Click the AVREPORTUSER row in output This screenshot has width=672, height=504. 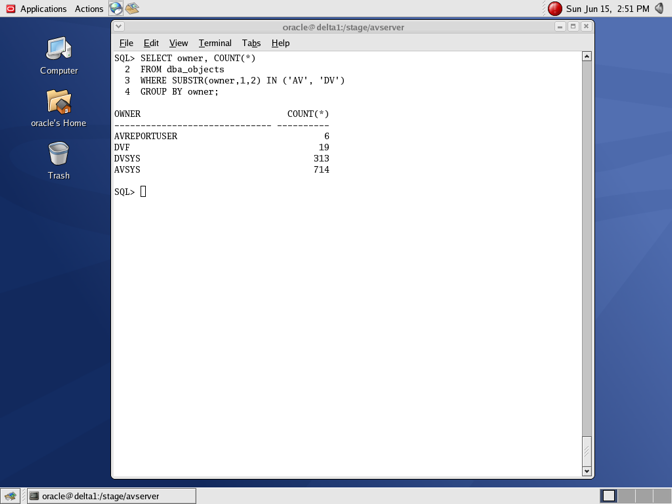(222, 136)
